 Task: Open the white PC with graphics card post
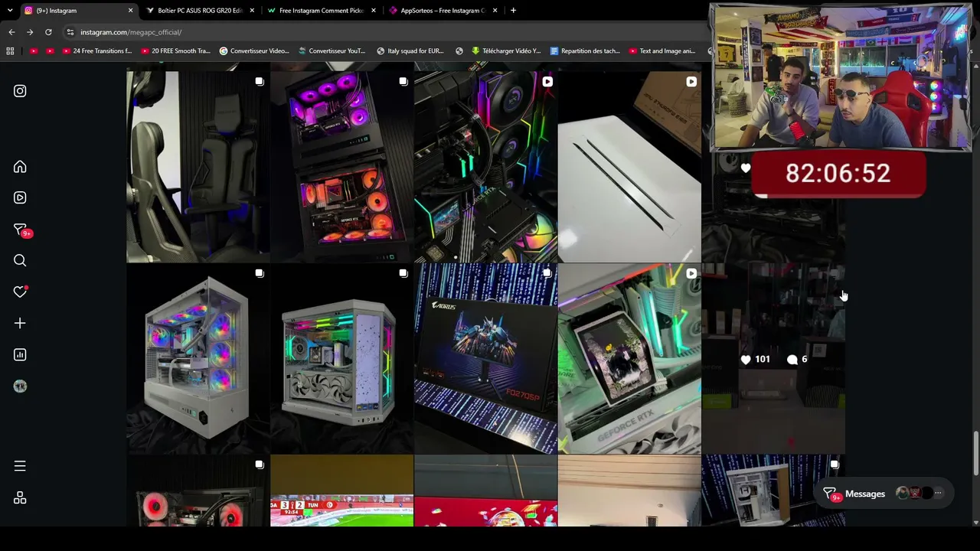pos(341,359)
